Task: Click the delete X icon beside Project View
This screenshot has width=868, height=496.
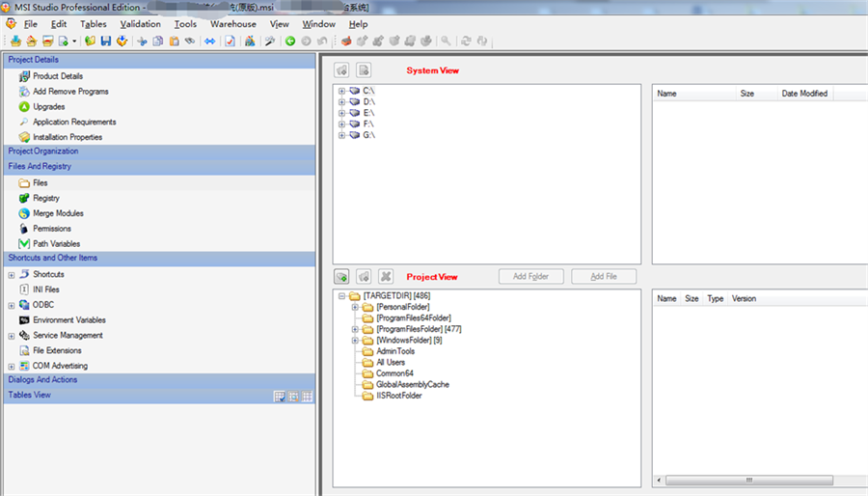Action: pyautogui.click(x=385, y=277)
